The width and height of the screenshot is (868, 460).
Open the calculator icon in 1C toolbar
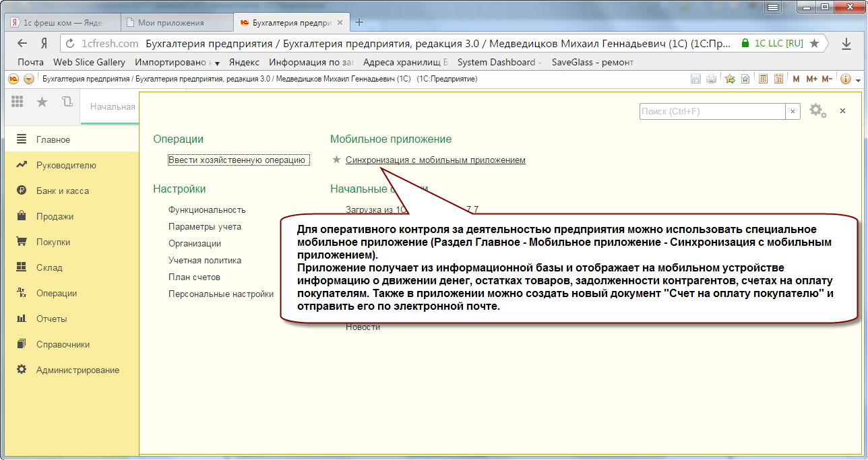coord(764,79)
